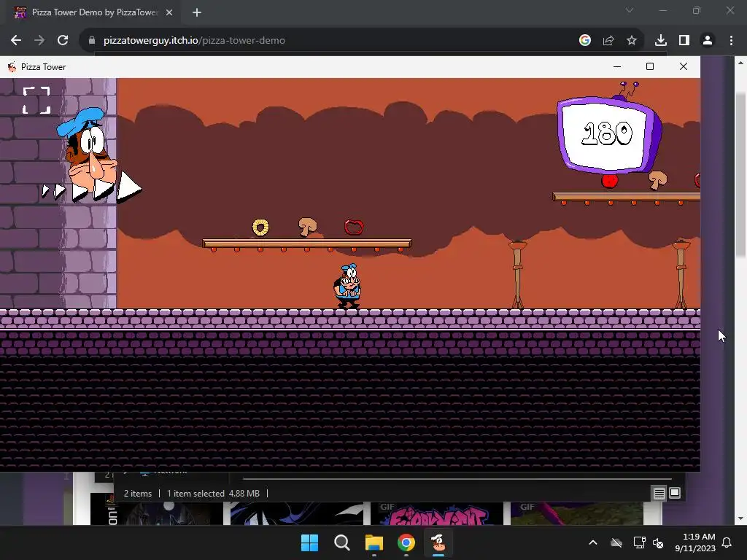Open the Google icon in address bar

[x=585, y=41]
